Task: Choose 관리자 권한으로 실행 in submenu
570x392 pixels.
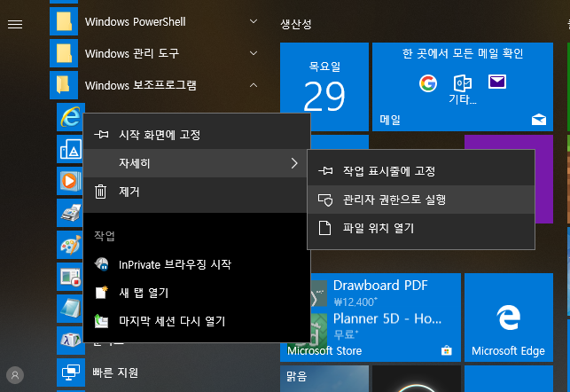Action: [x=421, y=200]
